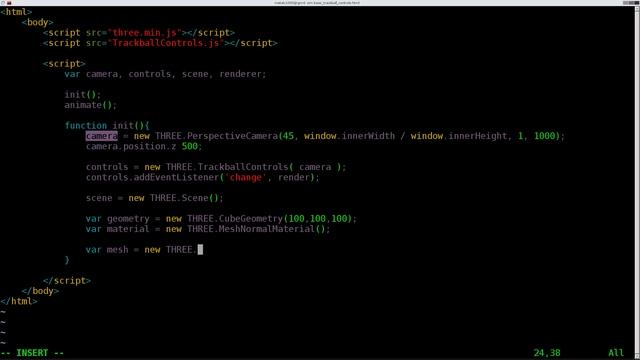Click the number 45 argument

tap(289, 136)
